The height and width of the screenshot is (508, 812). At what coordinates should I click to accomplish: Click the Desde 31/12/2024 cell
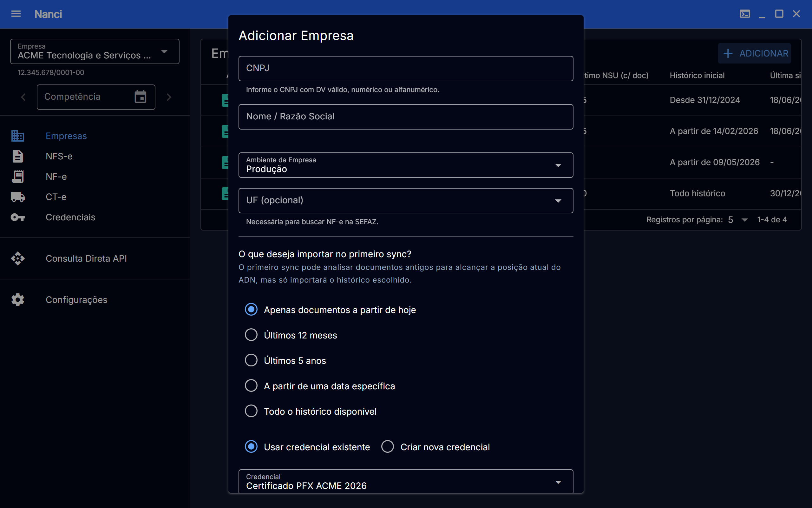tap(704, 100)
